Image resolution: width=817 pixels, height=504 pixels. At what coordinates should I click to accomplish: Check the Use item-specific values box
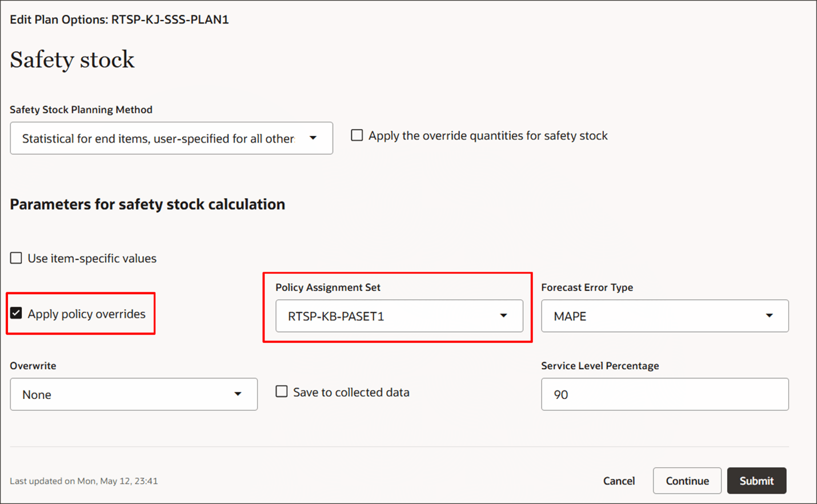click(x=15, y=257)
